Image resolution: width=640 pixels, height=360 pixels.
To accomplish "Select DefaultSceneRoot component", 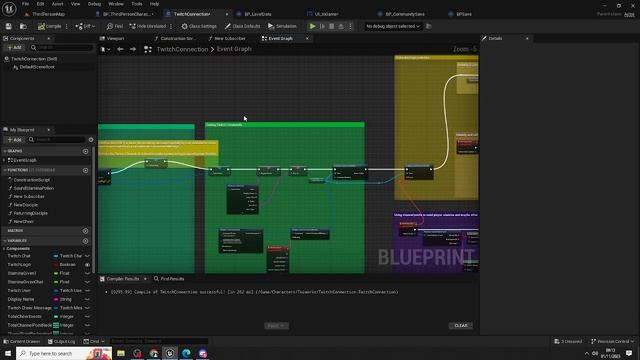I will (37, 67).
